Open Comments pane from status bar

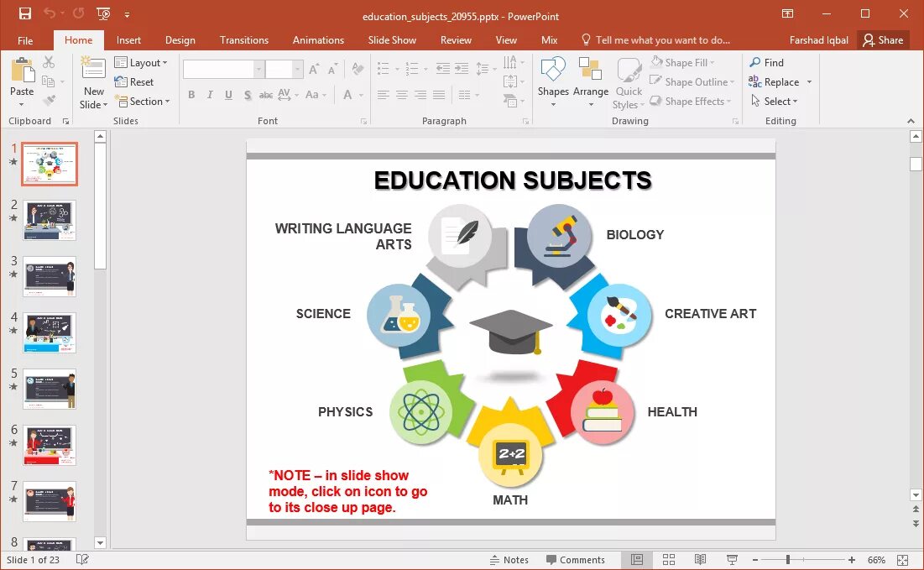point(575,560)
